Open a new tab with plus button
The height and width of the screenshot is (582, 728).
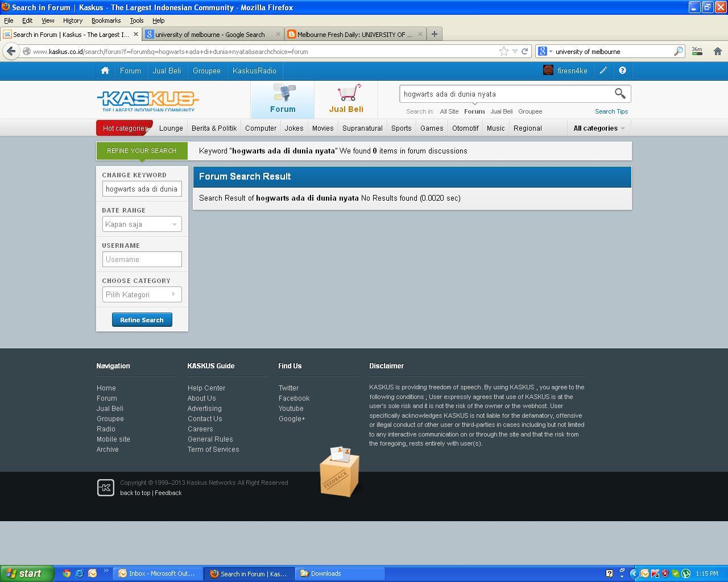435,34
